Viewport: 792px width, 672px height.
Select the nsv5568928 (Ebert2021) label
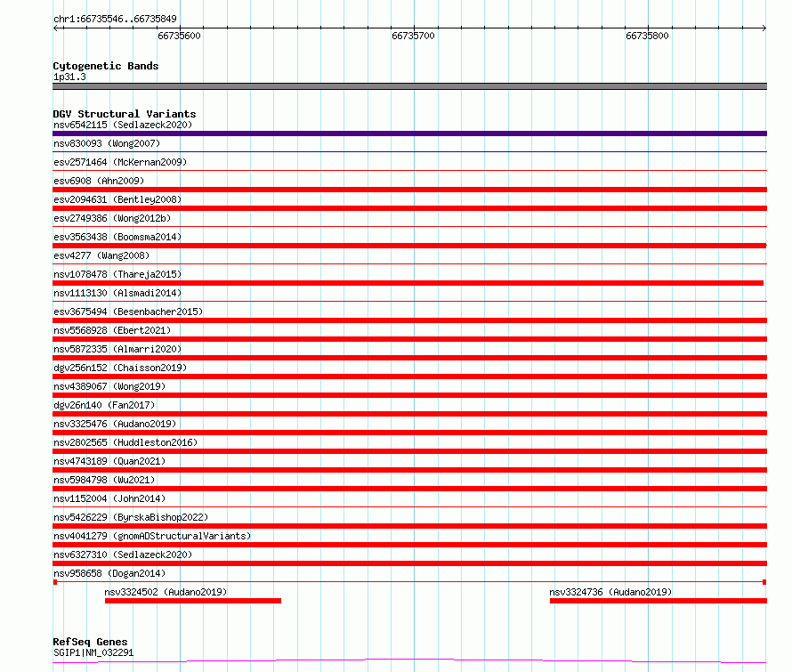[x=112, y=330]
